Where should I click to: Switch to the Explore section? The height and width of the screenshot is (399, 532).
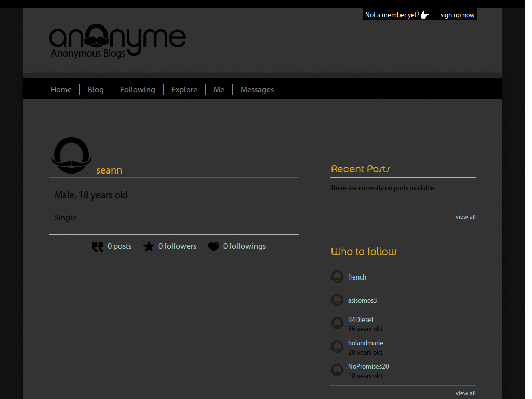coord(184,89)
